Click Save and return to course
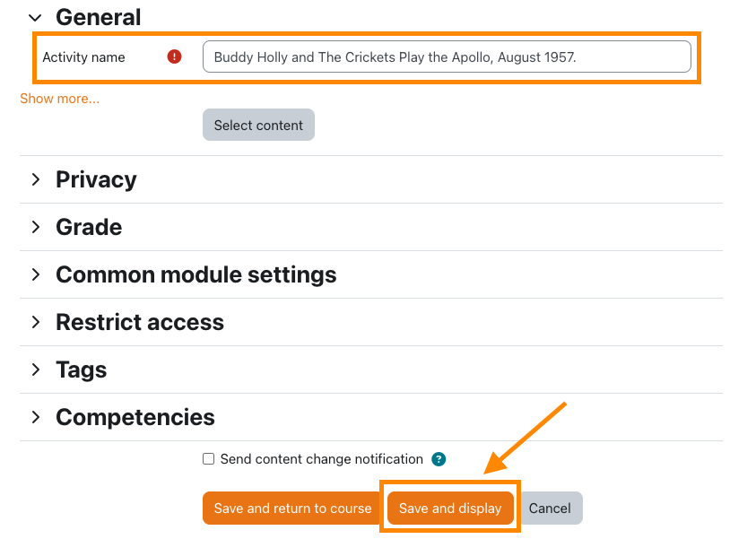The height and width of the screenshot is (539, 756). 292,508
